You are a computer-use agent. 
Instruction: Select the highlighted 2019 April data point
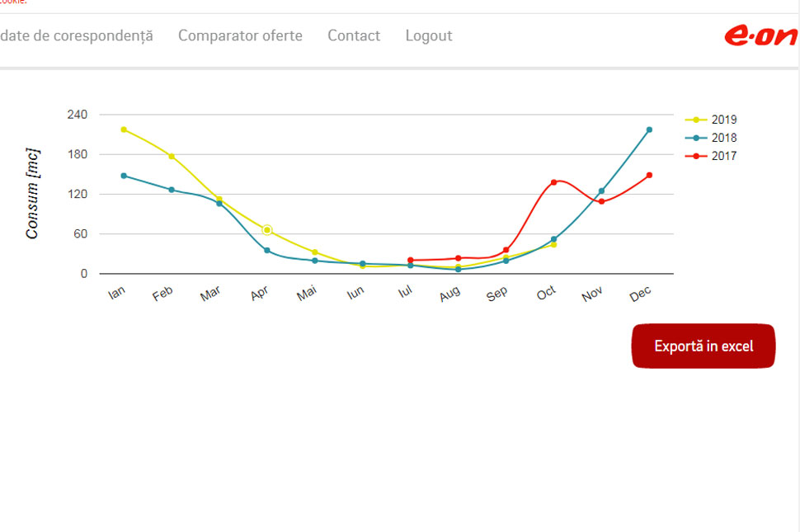[x=267, y=231]
